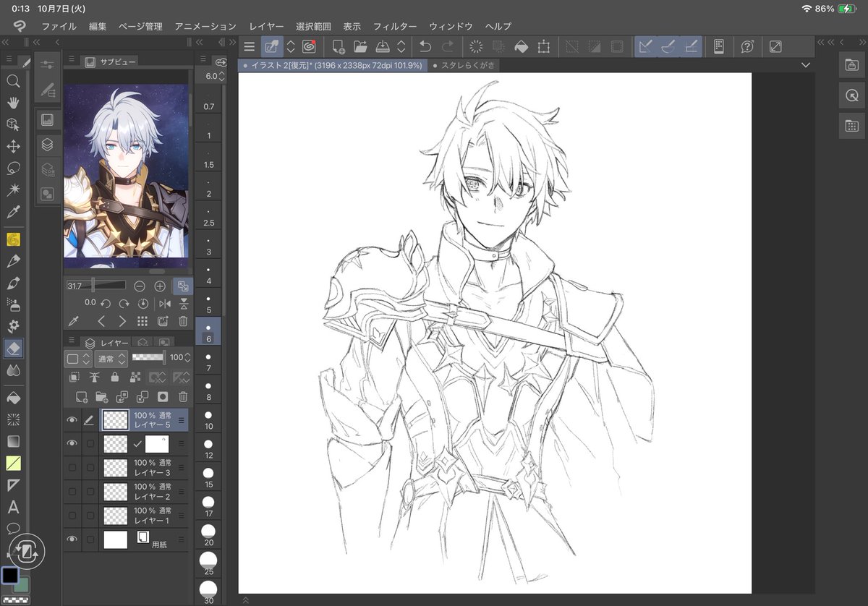This screenshot has height=606, width=868.
Task: Open layer panel menu hamburger
Action: [71, 341]
